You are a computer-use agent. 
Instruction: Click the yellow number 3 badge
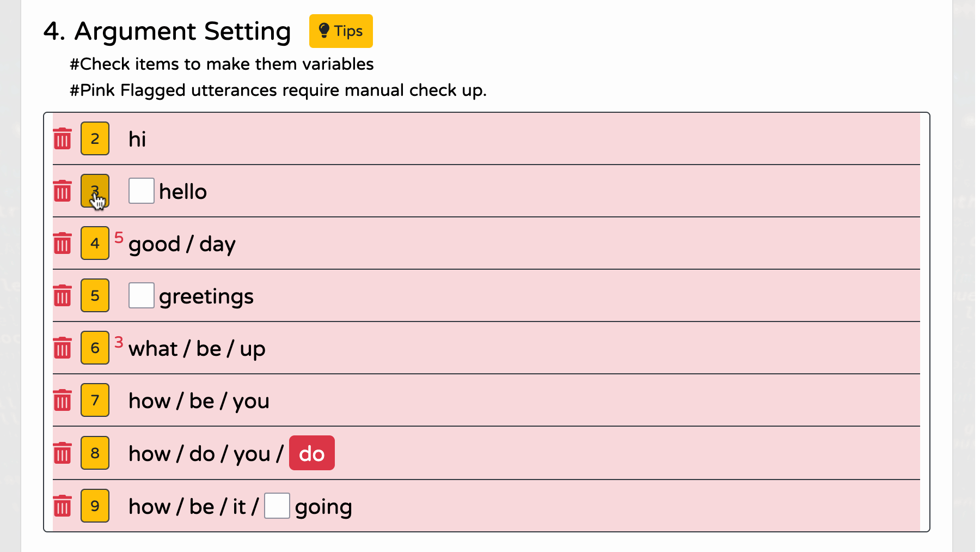tap(95, 191)
